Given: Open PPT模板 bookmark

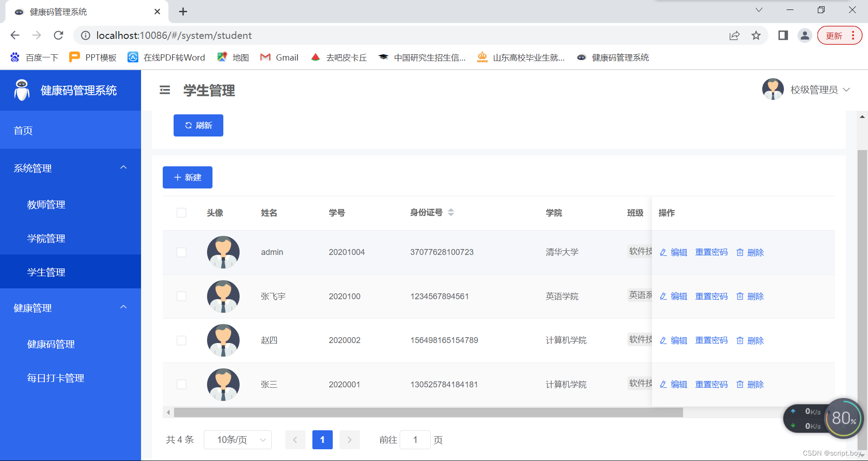Looking at the screenshot, I should [x=93, y=57].
